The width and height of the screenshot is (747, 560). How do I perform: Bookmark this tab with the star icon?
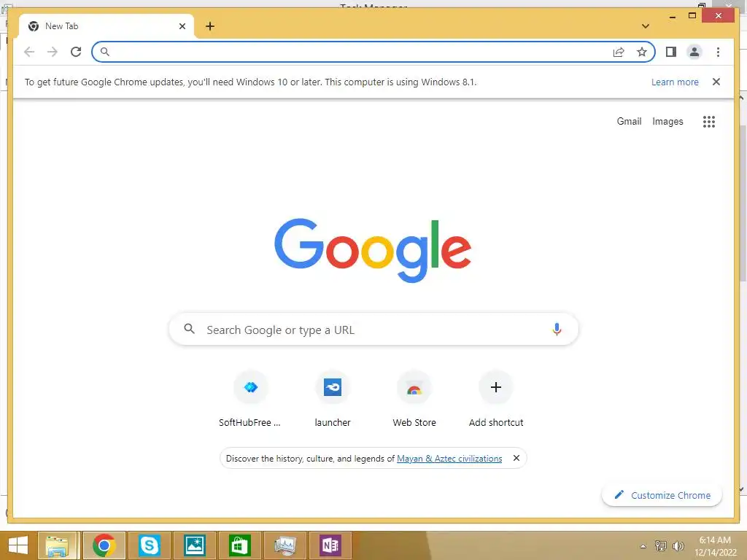[x=642, y=52]
